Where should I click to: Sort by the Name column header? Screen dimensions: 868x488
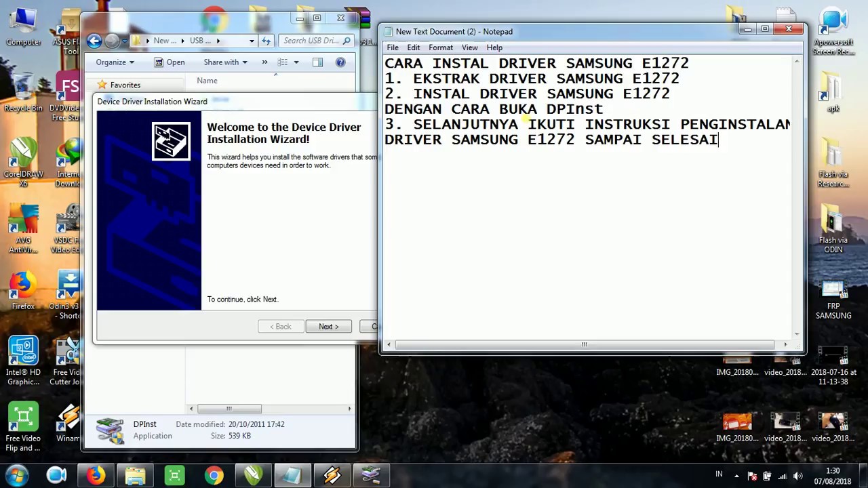click(x=207, y=81)
